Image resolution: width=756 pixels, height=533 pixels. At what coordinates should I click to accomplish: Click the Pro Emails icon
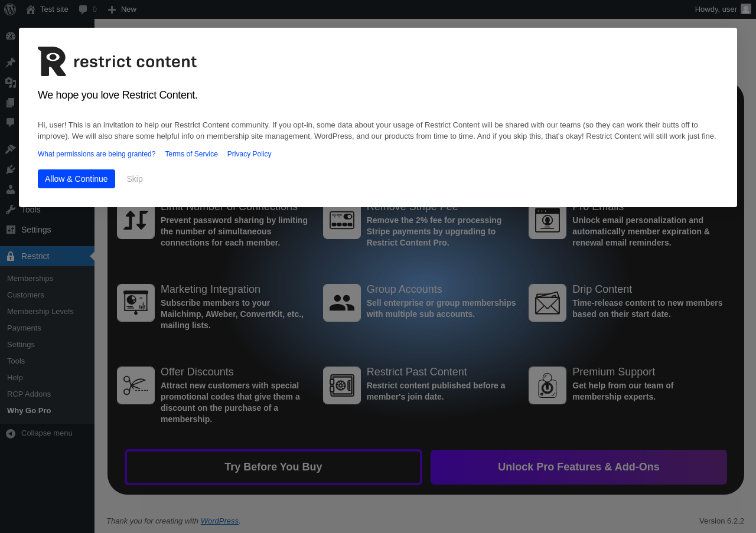coord(548,220)
